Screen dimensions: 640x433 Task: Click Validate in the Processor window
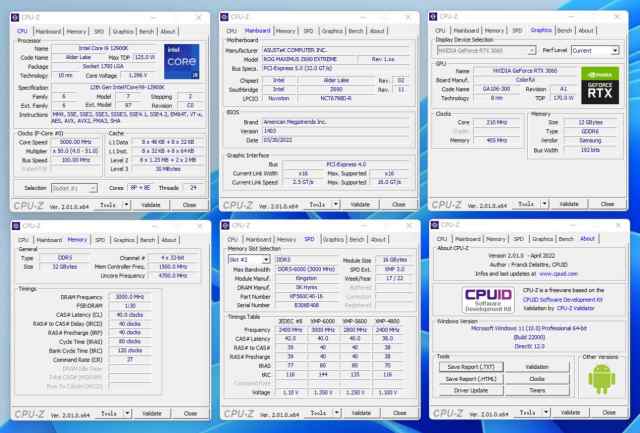[151, 205]
